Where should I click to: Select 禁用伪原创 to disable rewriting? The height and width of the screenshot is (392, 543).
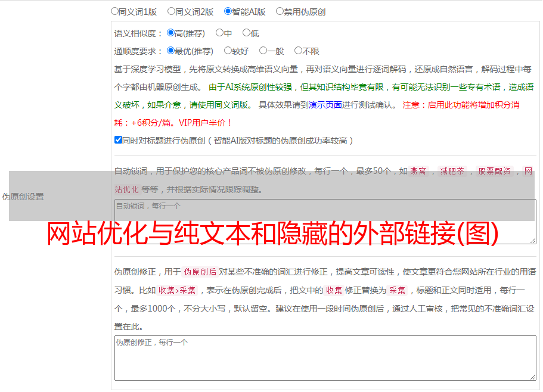280,11
